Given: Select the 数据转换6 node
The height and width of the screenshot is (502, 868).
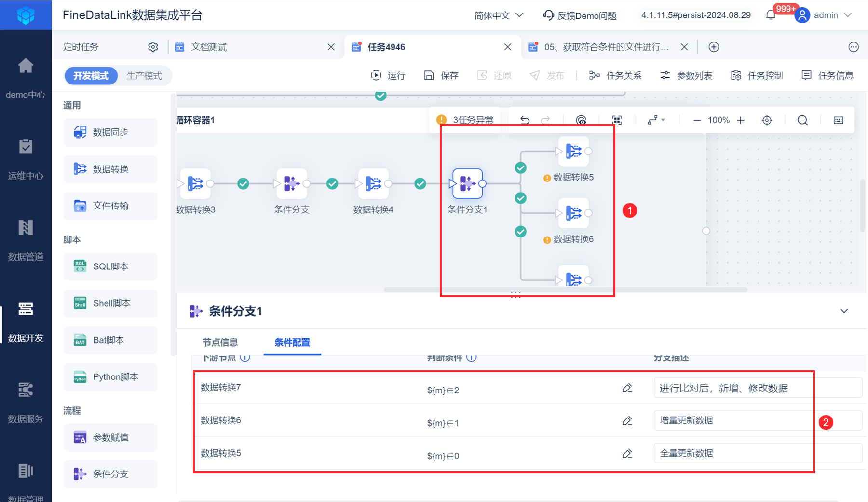Looking at the screenshot, I should 573,213.
